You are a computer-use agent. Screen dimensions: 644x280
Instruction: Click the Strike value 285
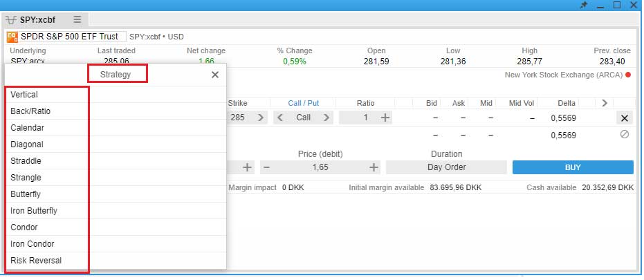(237, 118)
